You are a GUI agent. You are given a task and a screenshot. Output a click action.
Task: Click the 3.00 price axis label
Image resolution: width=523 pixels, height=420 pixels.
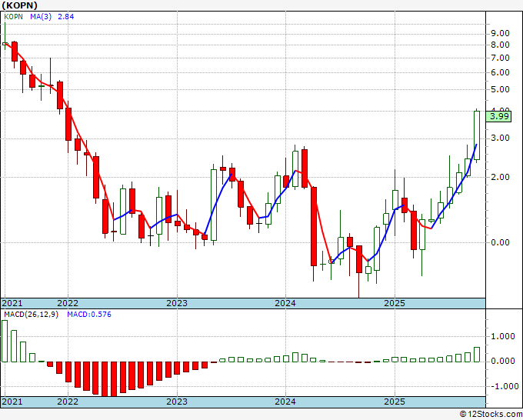point(500,138)
